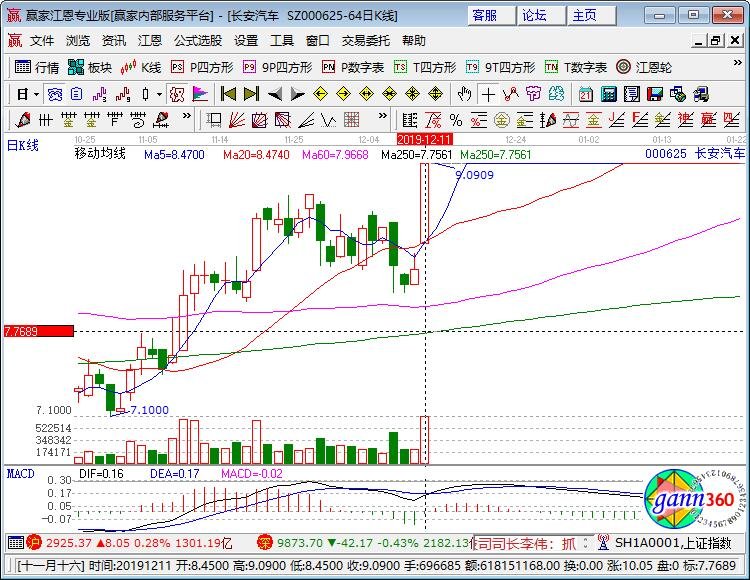
Task: Select the percent % tool icon
Action: pos(456,120)
